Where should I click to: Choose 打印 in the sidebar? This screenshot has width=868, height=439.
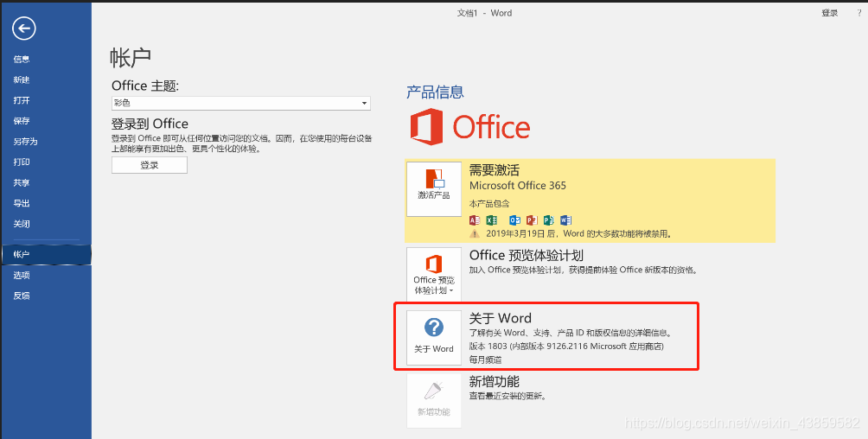point(46,162)
